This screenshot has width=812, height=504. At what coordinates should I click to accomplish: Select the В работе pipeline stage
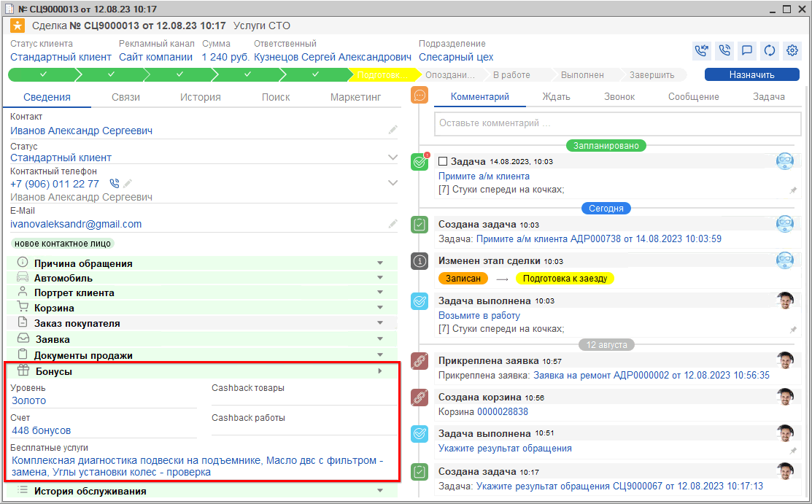pyautogui.click(x=511, y=74)
